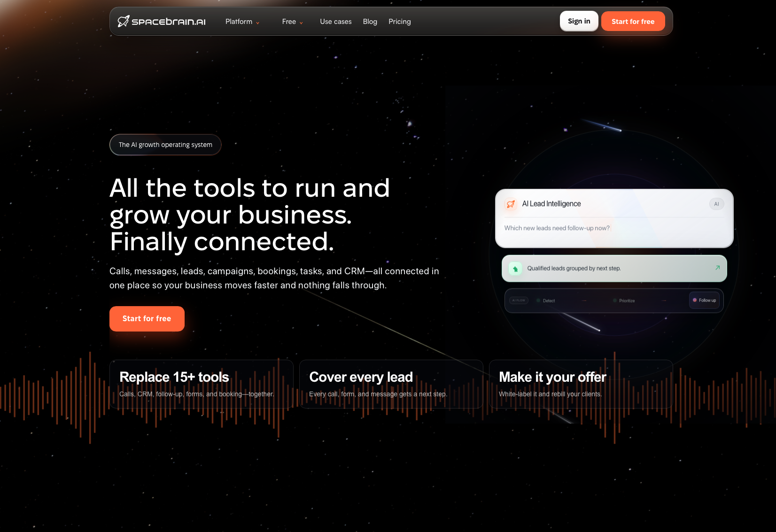The height and width of the screenshot is (532, 776).
Task: Click the AI FLOW tag
Action: click(x=519, y=301)
